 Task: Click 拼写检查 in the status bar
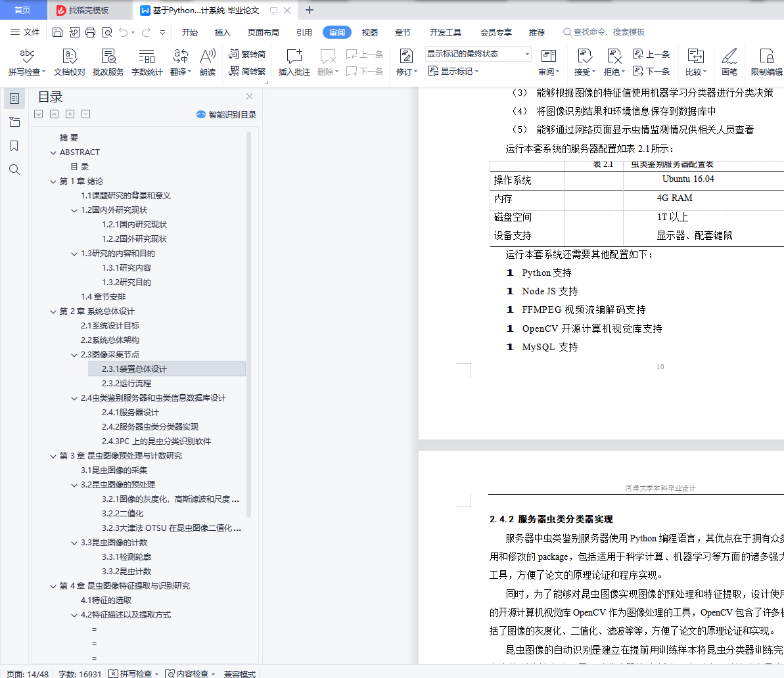[x=133, y=674]
